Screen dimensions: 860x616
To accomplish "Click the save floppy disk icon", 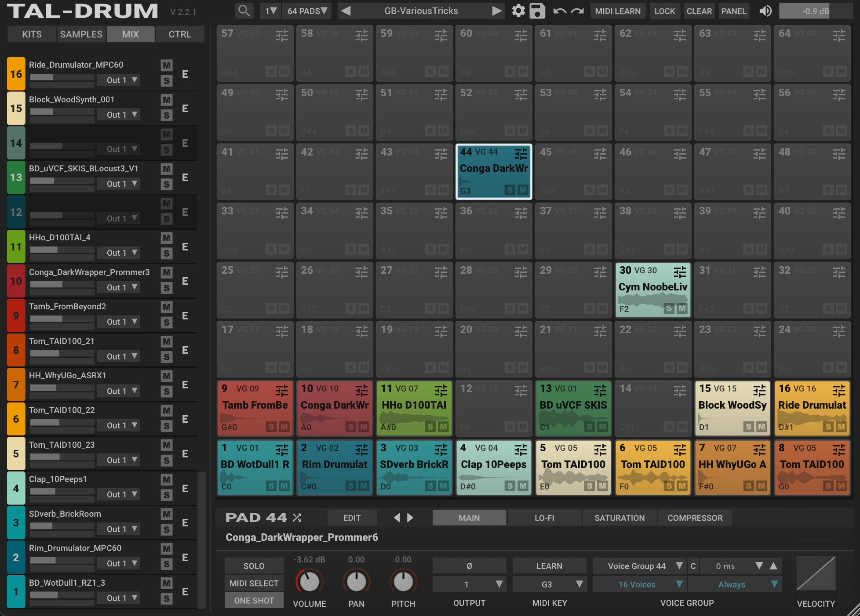I will point(537,11).
